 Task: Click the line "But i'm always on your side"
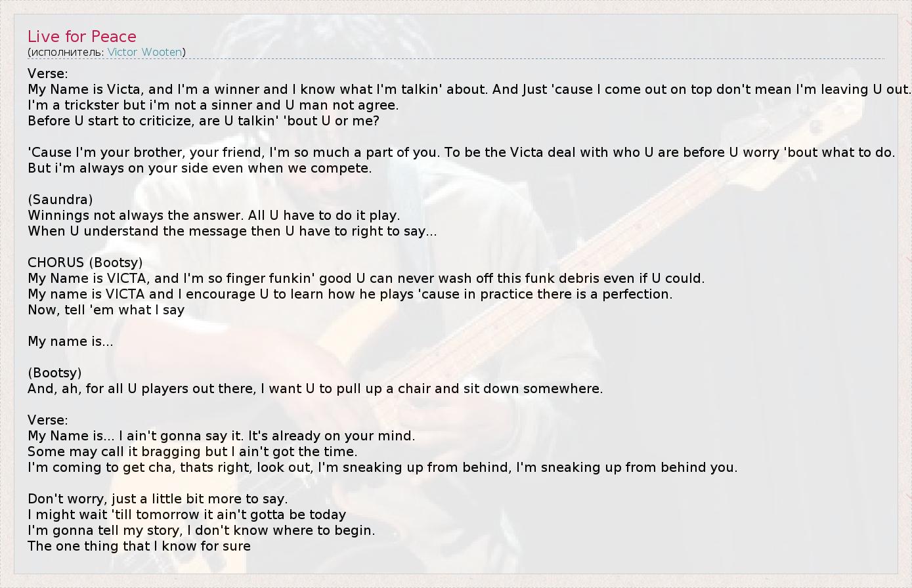click(x=200, y=168)
